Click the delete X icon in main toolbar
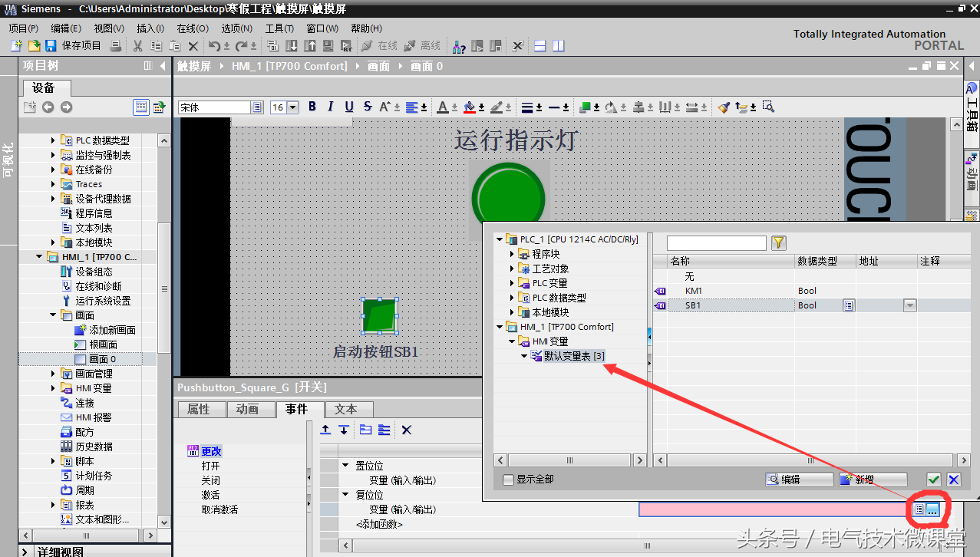Screen dimensions: 980x557 193,46
